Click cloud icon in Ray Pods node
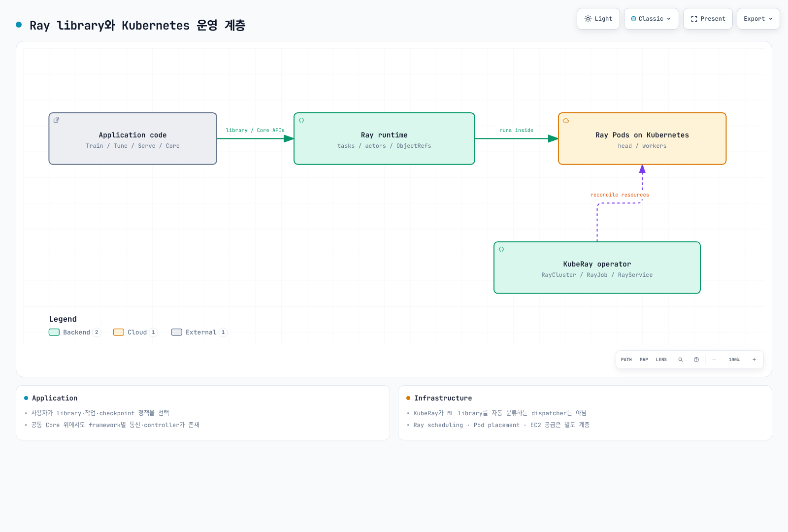 click(566, 120)
